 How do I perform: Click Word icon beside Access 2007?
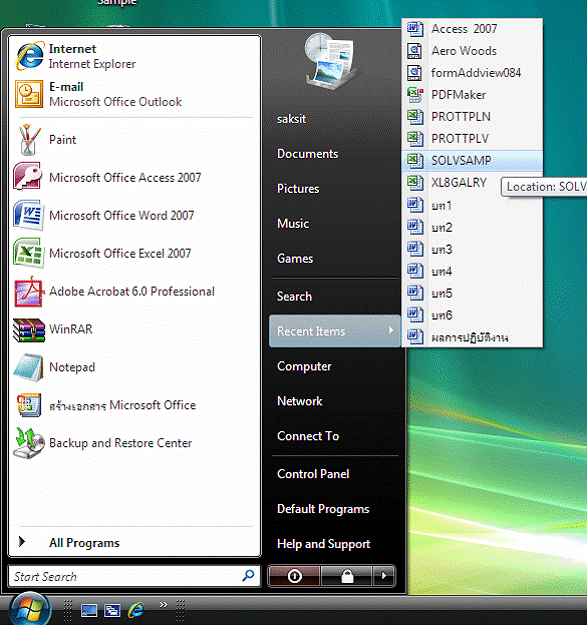pos(415,29)
